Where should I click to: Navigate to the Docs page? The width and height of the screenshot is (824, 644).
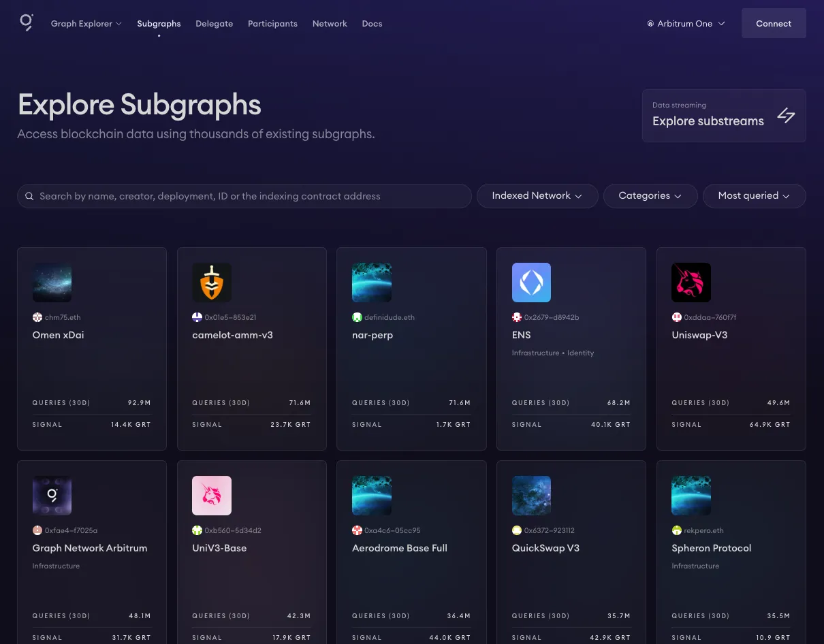(x=372, y=24)
